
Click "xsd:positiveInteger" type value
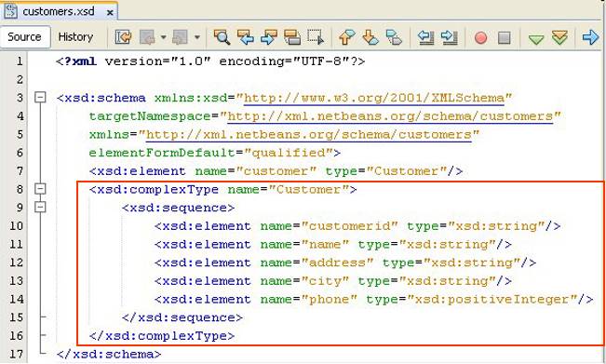[492, 299]
